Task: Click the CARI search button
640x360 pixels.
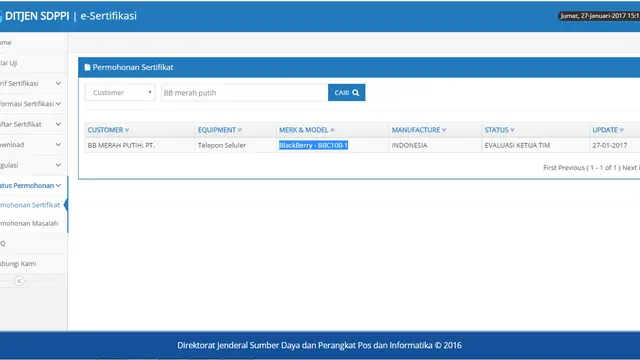Action: (x=347, y=93)
